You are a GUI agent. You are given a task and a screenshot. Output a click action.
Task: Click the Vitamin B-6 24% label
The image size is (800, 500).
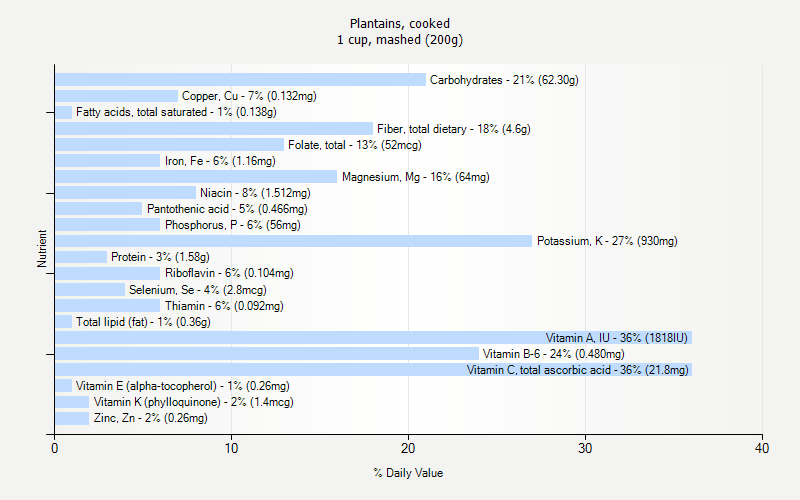point(554,354)
